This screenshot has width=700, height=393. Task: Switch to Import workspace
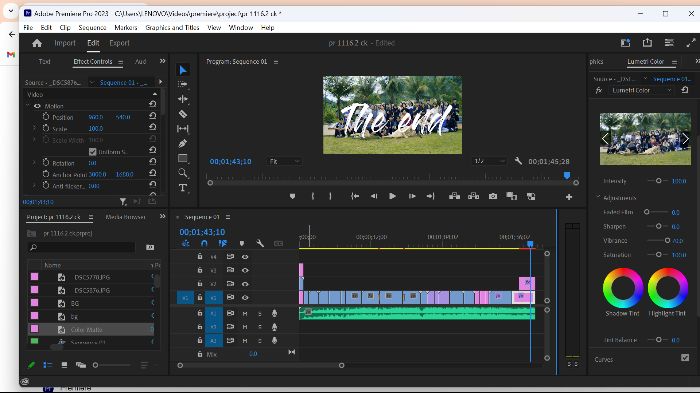click(x=65, y=43)
